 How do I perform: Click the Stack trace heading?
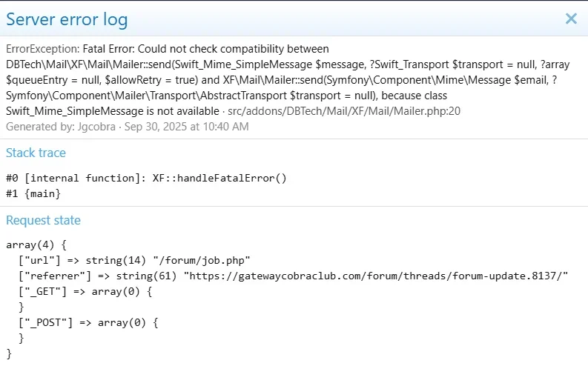tap(36, 153)
